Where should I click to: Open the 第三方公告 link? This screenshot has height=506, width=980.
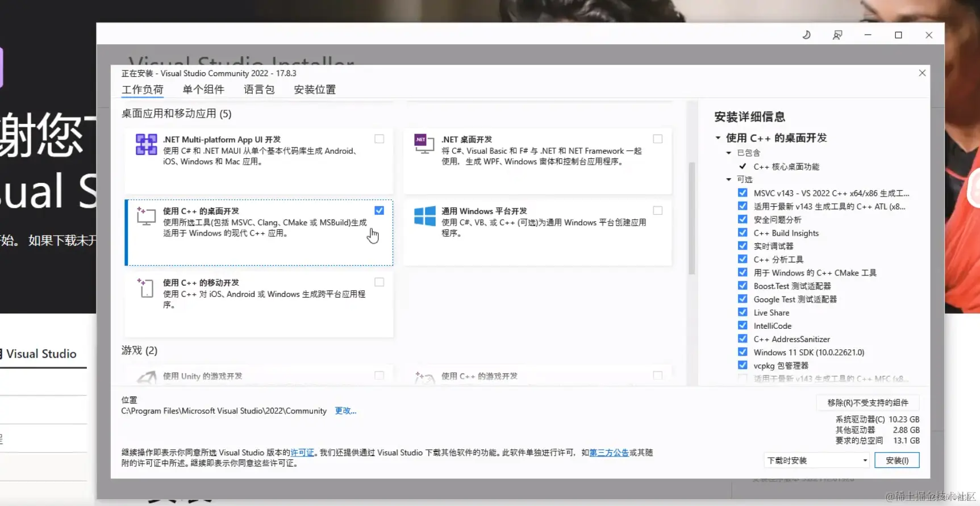coord(609,453)
